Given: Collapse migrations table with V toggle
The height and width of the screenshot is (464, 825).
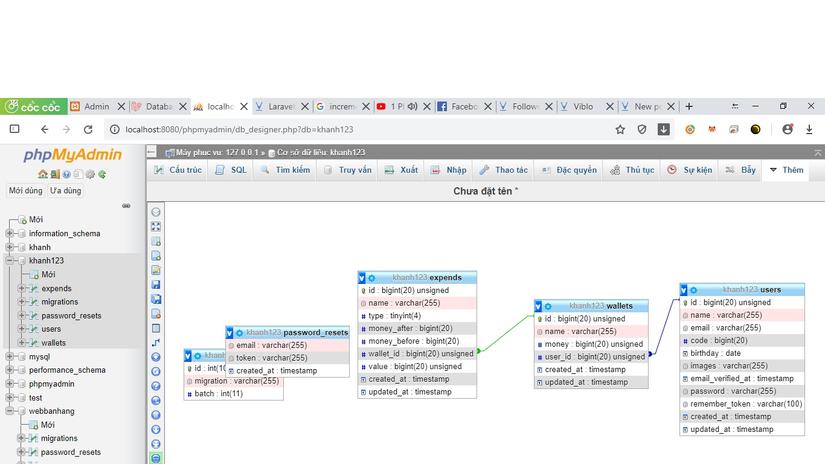Looking at the screenshot, I should tap(188, 356).
